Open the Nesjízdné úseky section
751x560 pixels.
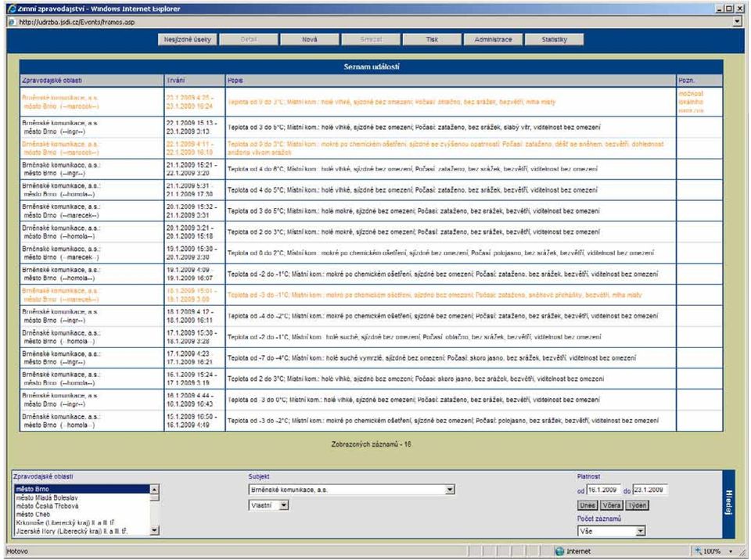[x=187, y=40]
